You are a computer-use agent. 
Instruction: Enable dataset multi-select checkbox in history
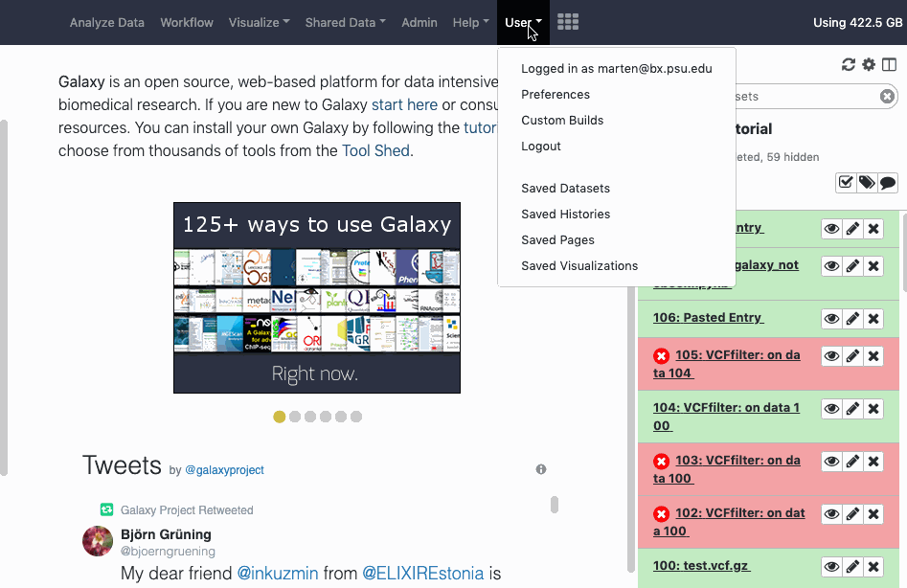tap(846, 183)
